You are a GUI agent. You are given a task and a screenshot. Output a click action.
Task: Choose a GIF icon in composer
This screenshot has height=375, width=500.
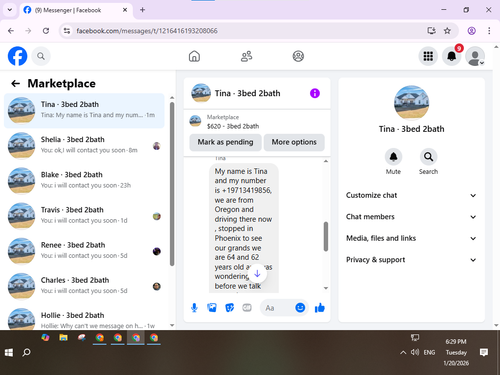[247, 308]
